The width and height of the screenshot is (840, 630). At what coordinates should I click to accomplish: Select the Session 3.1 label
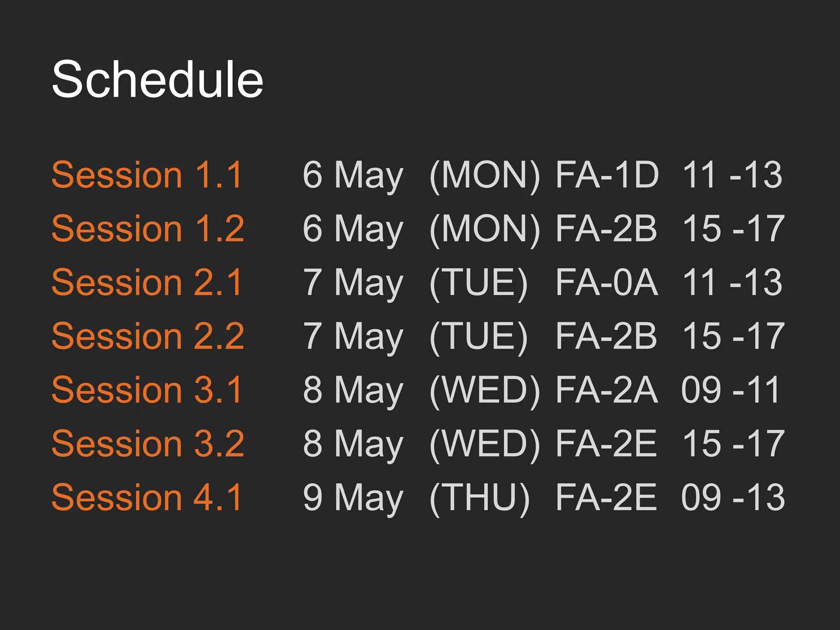tap(148, 390)
